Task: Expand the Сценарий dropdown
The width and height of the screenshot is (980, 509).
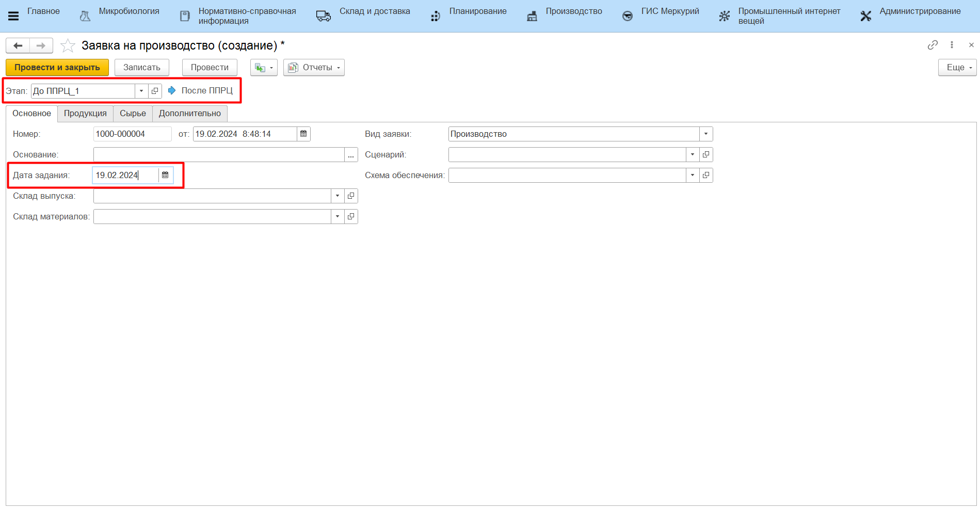Action: pos(692,155)
